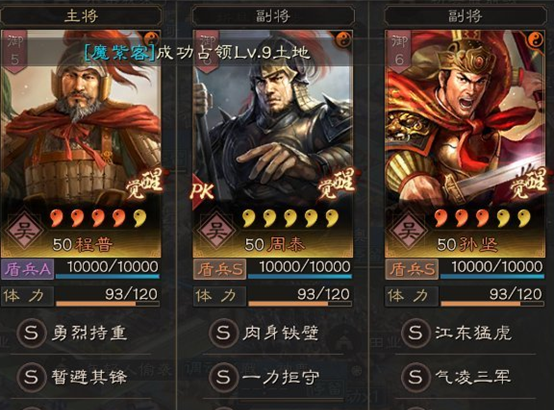Click the 吴 faction badge on 程普's card

tap(24, 231)
